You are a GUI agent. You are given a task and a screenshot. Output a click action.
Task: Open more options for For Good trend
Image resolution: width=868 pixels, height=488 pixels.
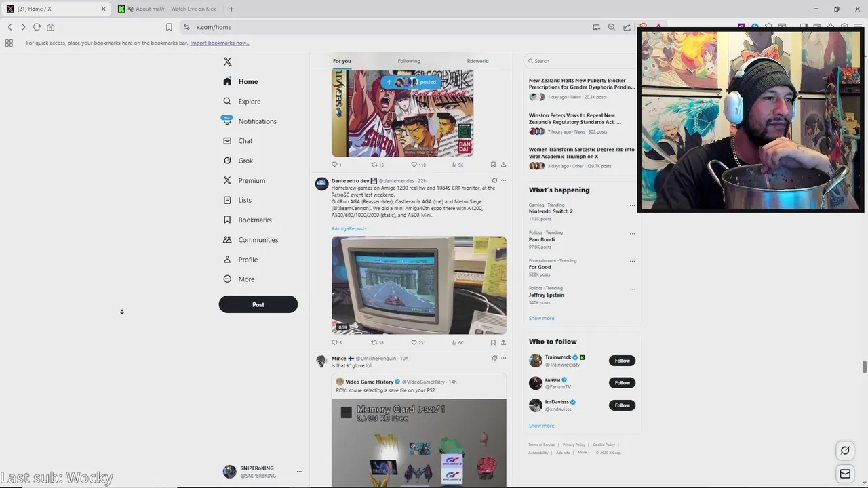pos(632,261)
